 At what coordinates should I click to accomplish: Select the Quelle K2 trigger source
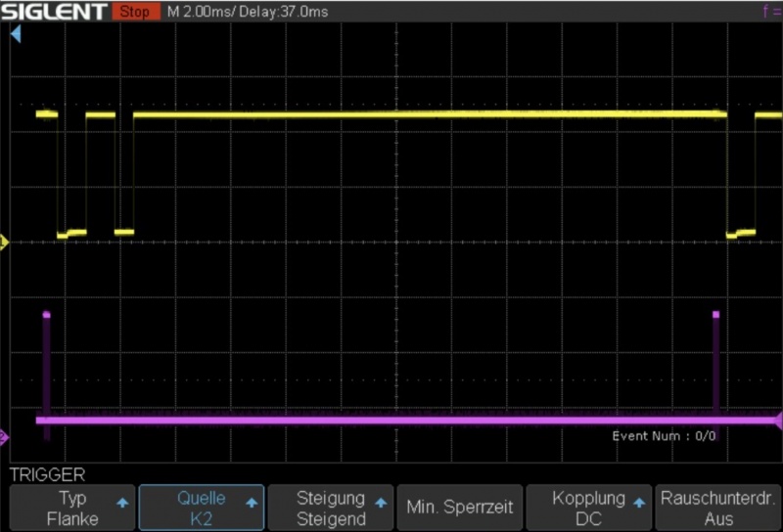202,508
